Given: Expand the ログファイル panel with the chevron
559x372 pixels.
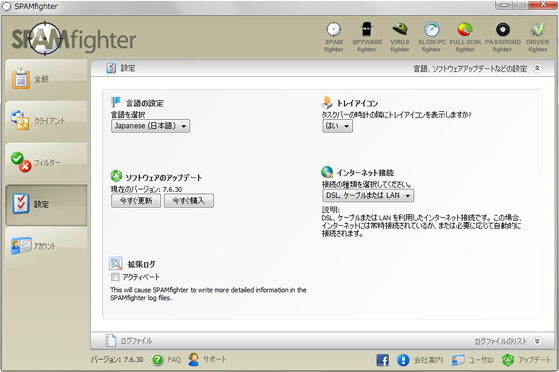Looking at the screenshot, I should point(537,341).
